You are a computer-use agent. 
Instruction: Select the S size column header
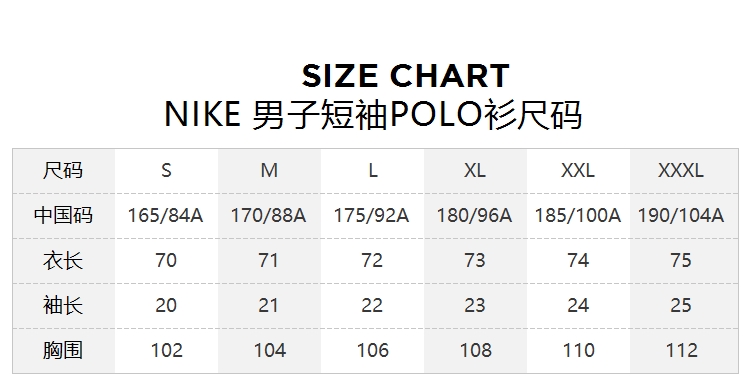(x=166, y=171)
